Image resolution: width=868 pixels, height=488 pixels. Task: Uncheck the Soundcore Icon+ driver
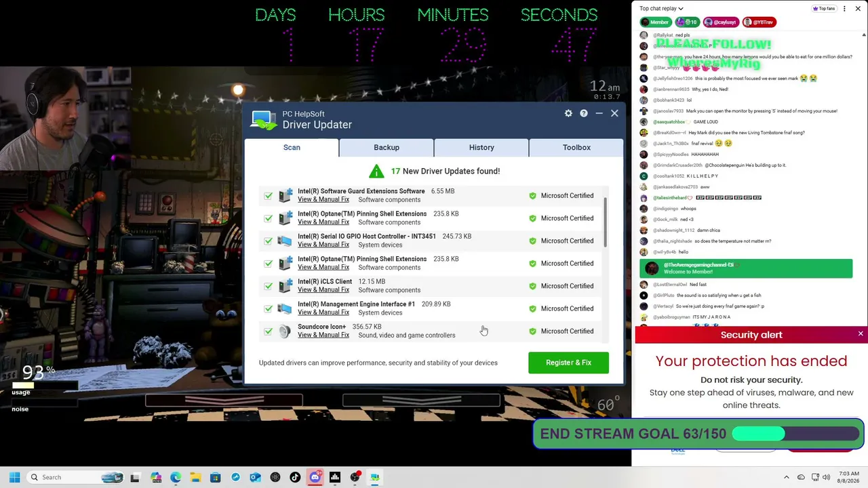pyautogui.click(x=269, y=331)
